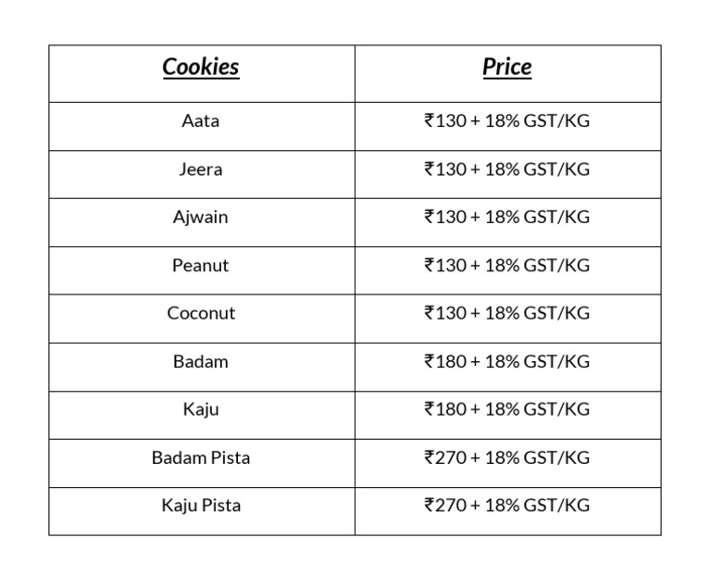Click the price in the Aata row

pyautogui.click(x=506, y=121)
